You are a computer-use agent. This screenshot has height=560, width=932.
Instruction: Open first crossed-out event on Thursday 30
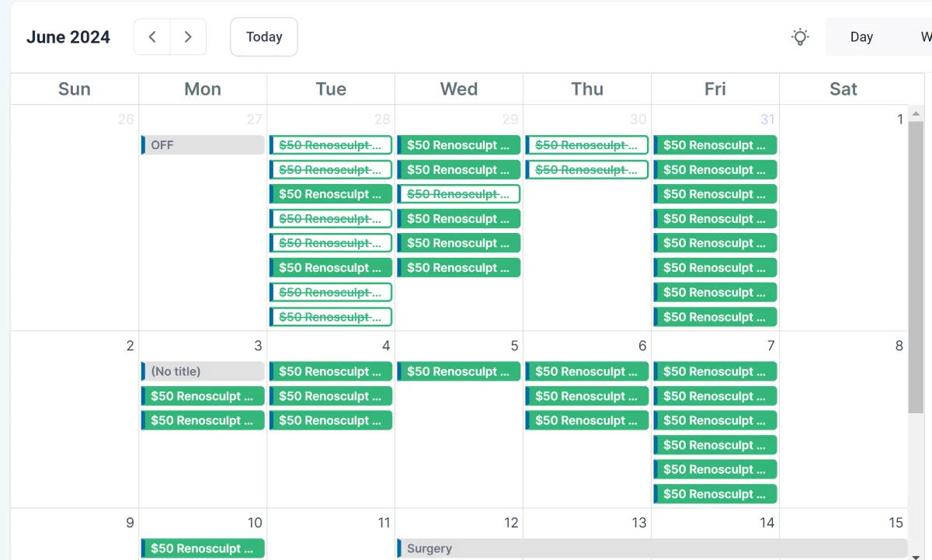click(x=587, y=145)
